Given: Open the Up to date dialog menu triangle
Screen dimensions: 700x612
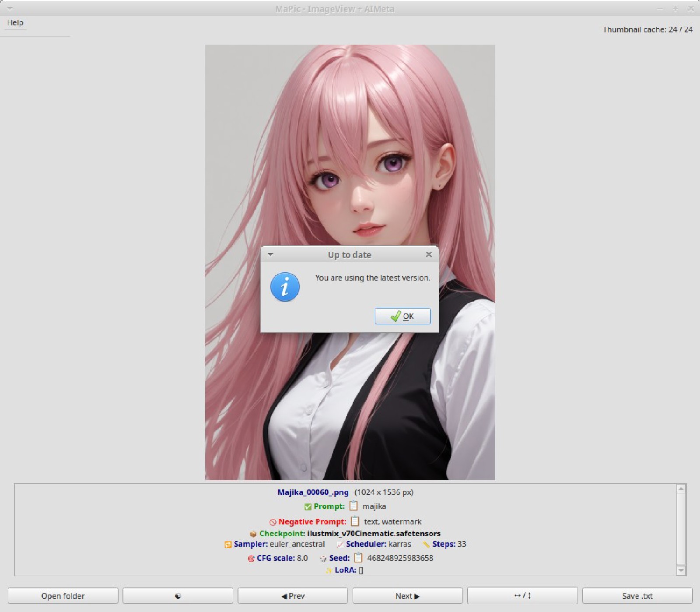Looking at the screenshot, I should 270,255.
